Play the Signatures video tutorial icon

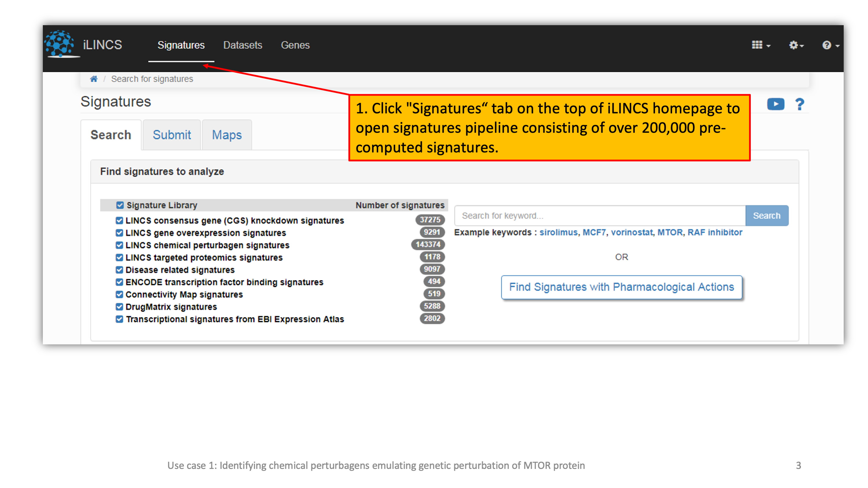776,104
